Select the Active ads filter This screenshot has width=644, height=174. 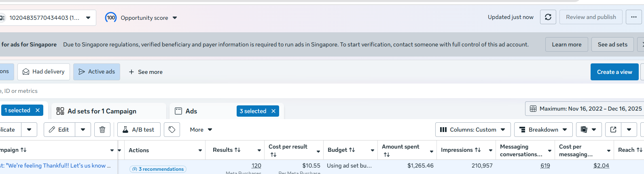(x=97, y=71)
